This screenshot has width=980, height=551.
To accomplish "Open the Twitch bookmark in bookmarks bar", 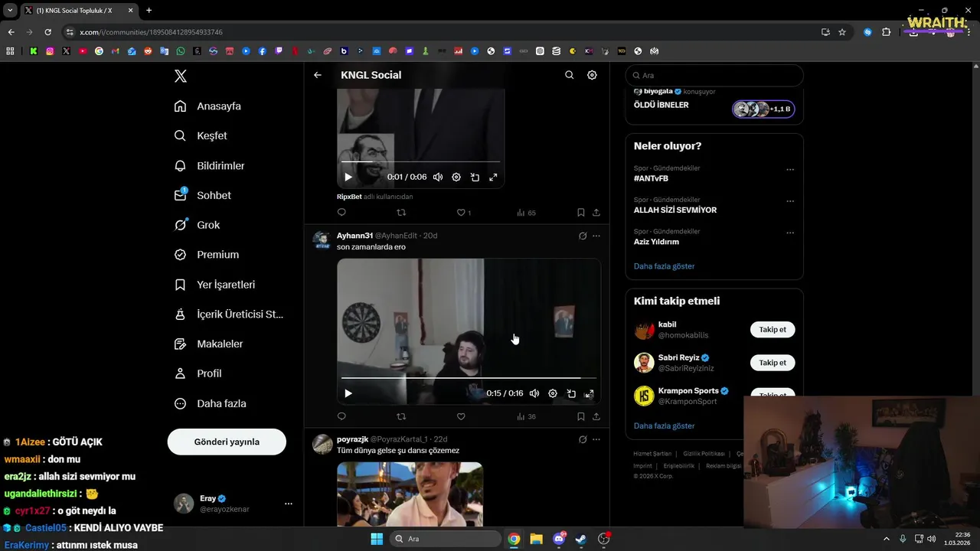I will (x=279, y=51).
